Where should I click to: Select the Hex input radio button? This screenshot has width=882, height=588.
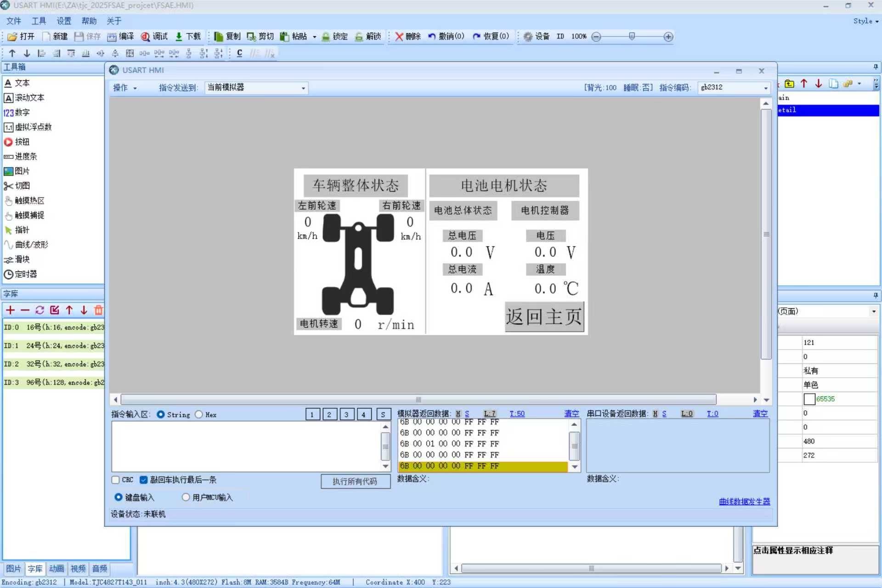[x=199, y=414]
